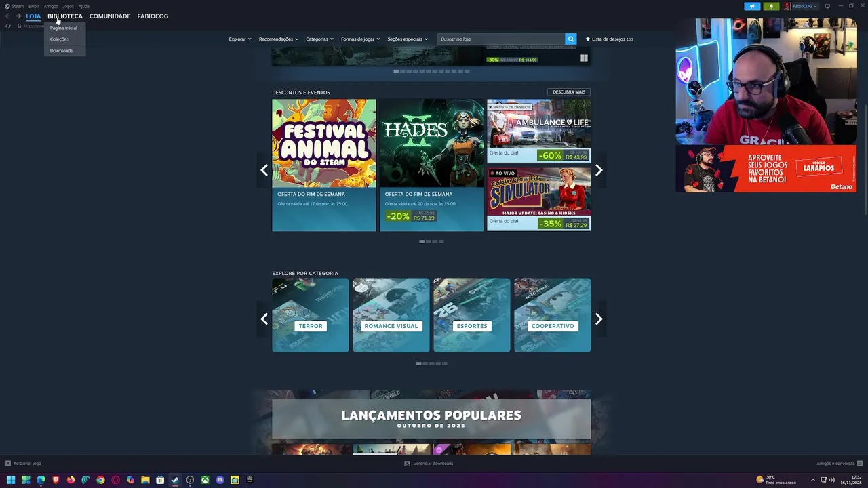Open Xbox app from the taskbar
Screen dimensions: 868x488
[205, 480]
